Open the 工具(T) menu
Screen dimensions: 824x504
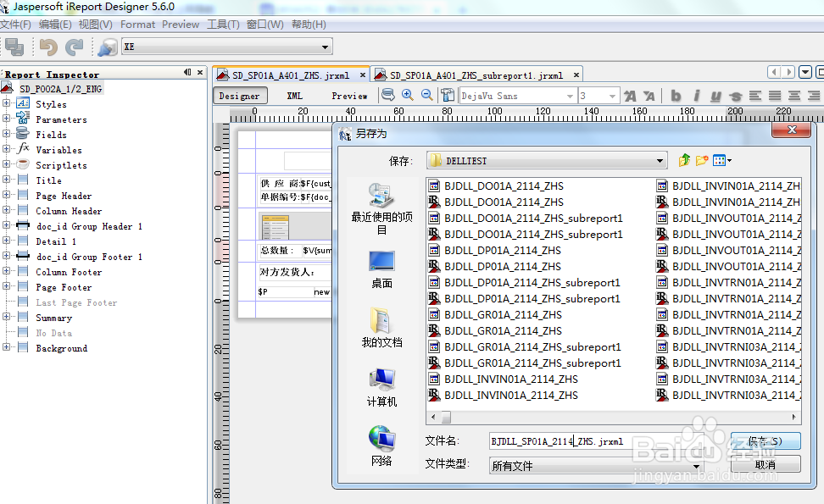[x=223, y=25]
